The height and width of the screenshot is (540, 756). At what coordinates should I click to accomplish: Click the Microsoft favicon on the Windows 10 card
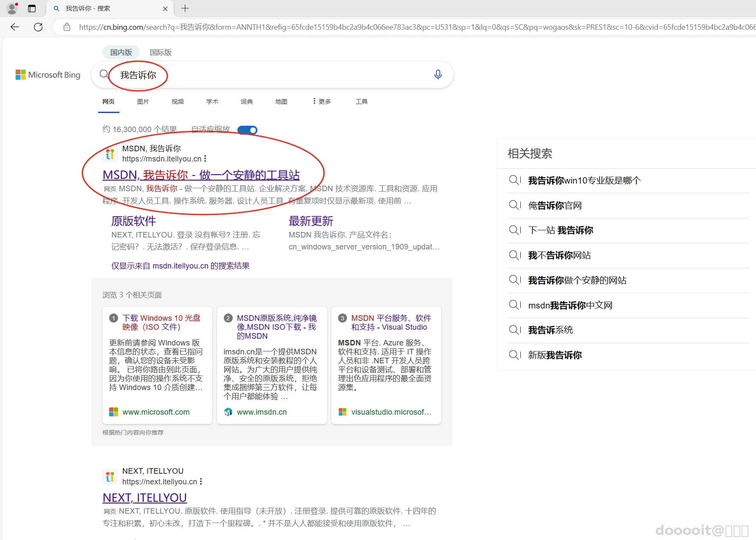[x=113, y=411]
